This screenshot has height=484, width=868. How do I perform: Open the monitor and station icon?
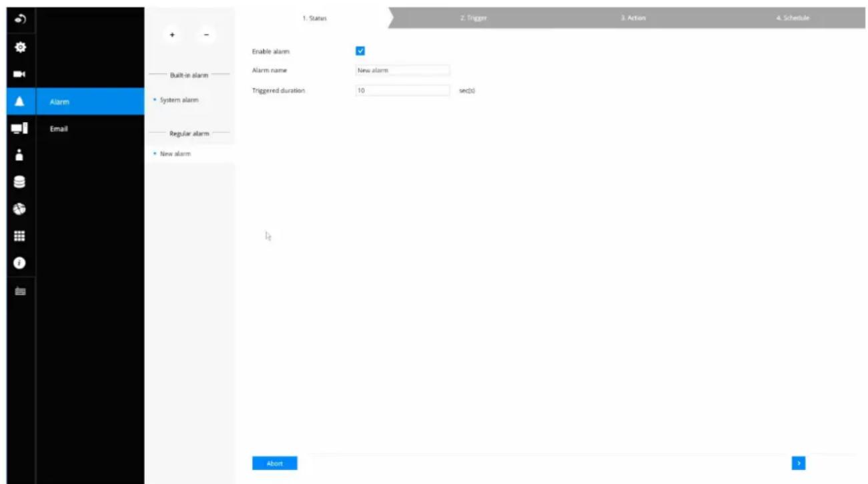point(20,128)
